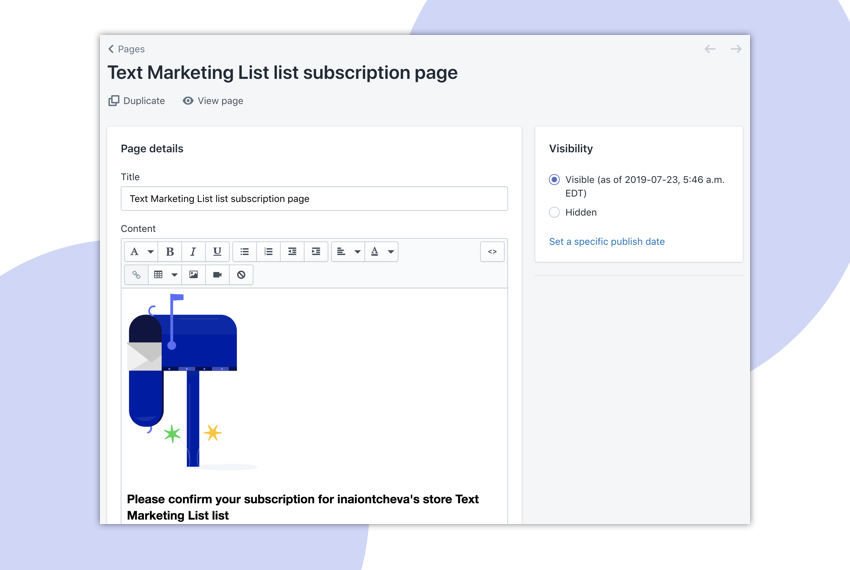Insert an image
Image resolution: width=850 pixels, height=570 pixels.
click(194, 275)
